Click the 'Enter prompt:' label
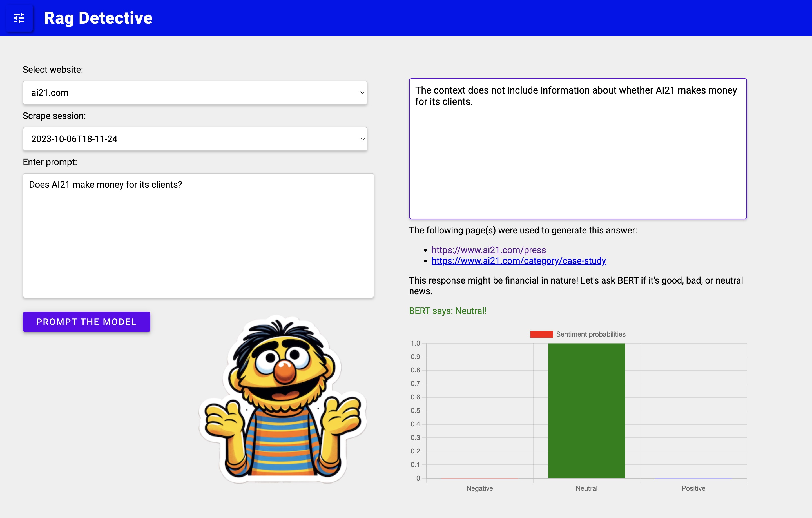Viewport: 812px width, 518px height. click(x=50, y=162)
